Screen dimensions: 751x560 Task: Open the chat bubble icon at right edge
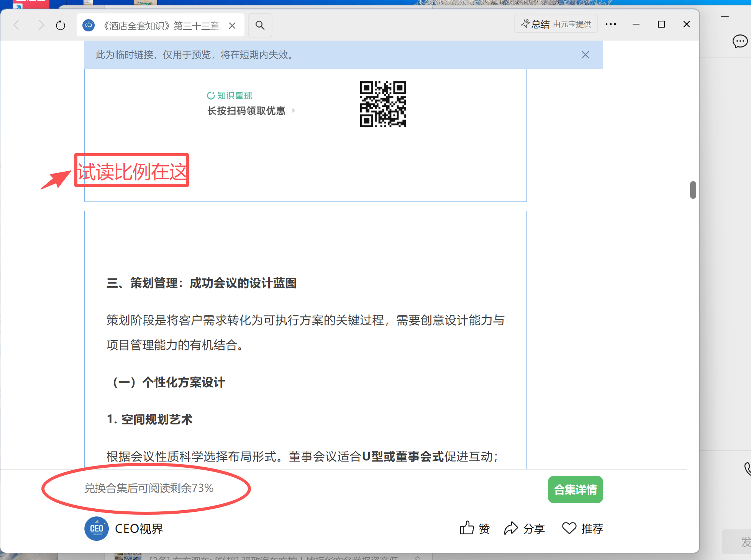point(740,41)
